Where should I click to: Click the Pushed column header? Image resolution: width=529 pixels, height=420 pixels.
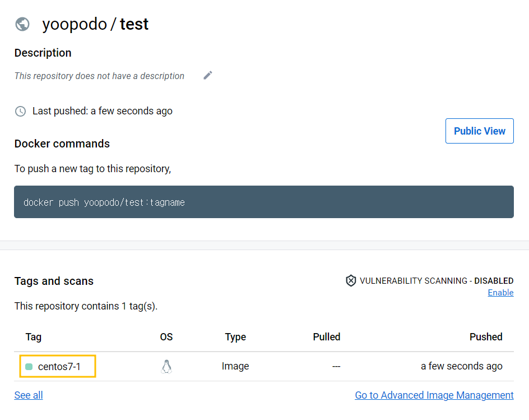(x=486, y=337)
